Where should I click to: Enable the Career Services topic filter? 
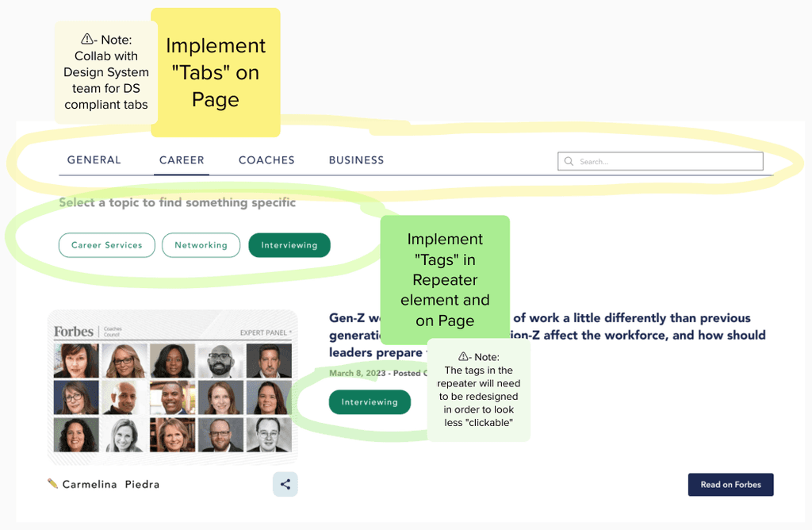[x=106, y=245]
